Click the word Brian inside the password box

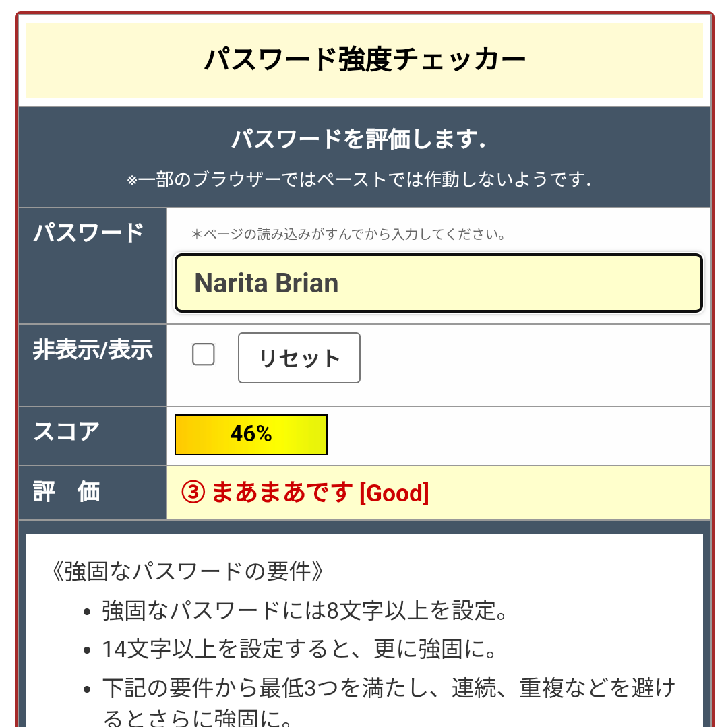306,284
